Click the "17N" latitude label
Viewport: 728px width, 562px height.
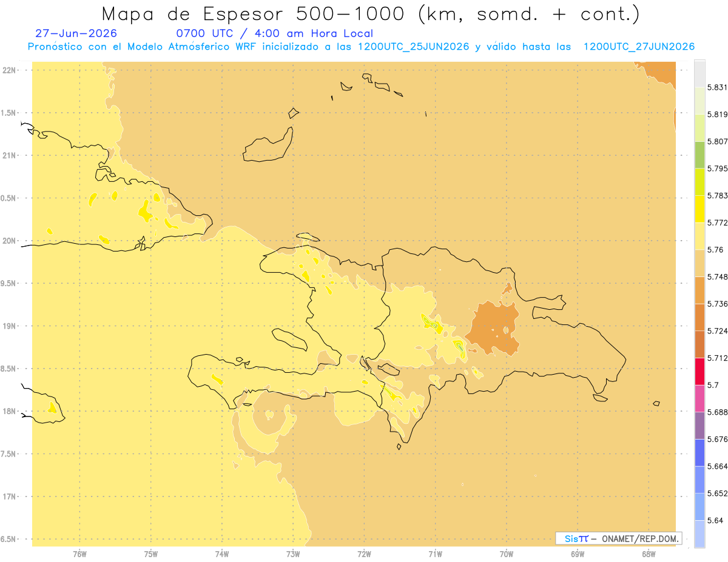click(x=10, y=497)
